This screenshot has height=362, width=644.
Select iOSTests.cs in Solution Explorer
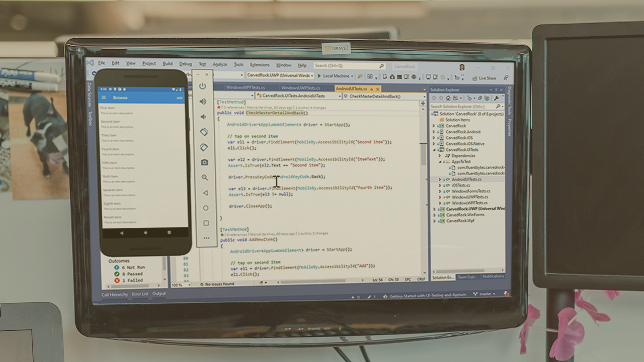461,185
